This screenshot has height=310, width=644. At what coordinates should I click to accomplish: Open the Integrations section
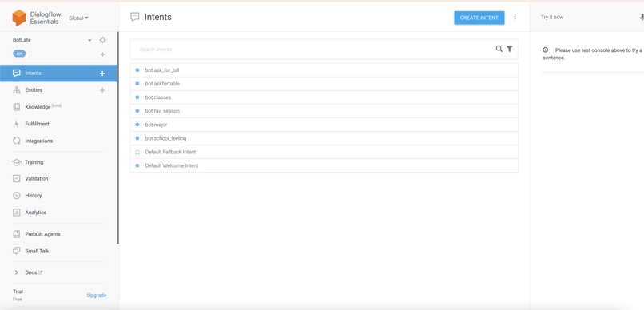39,141
